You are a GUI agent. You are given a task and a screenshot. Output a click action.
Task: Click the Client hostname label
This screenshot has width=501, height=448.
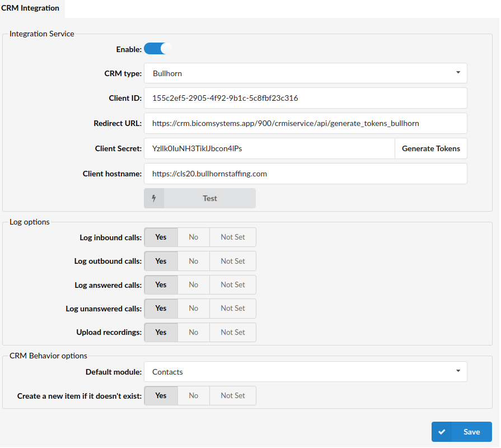(112, 174)
